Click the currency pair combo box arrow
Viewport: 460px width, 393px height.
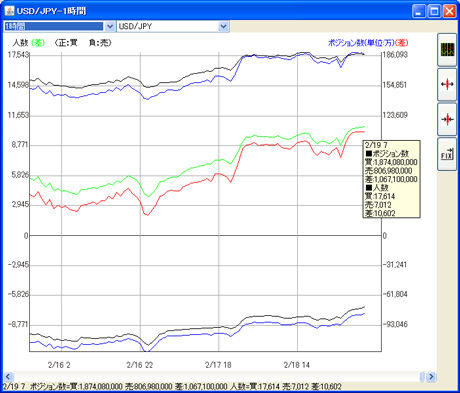click(x=224, y=26)
